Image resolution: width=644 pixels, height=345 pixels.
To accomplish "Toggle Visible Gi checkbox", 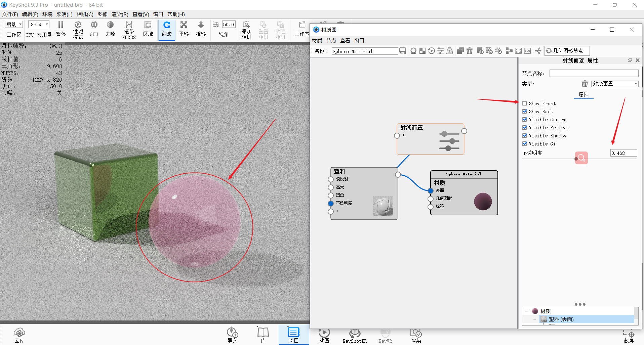I will pyautogui.click(x=524, y=144).
